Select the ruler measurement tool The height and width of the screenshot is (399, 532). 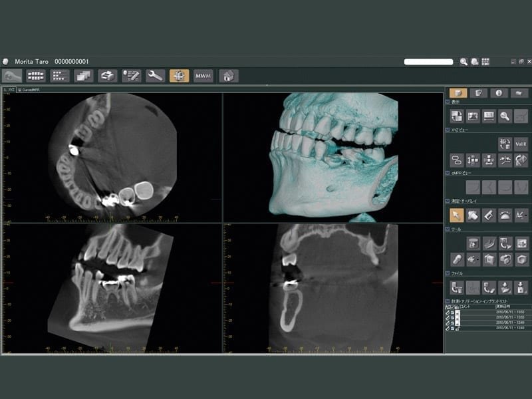tap(489, 215)
